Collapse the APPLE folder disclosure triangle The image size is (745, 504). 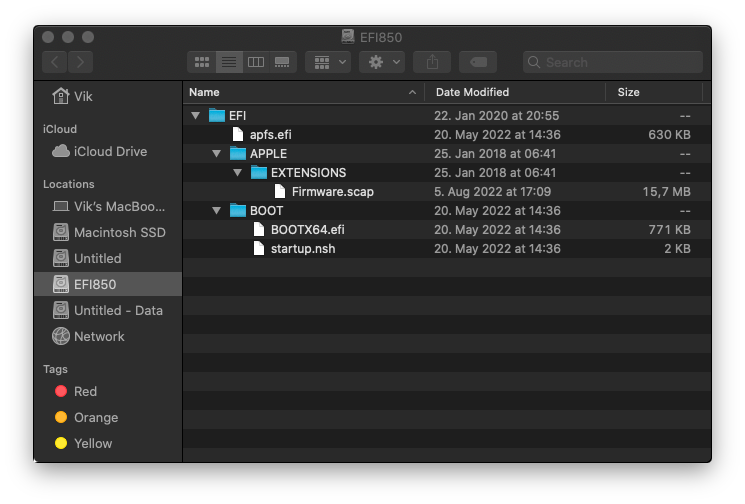(x=216, y=153)
